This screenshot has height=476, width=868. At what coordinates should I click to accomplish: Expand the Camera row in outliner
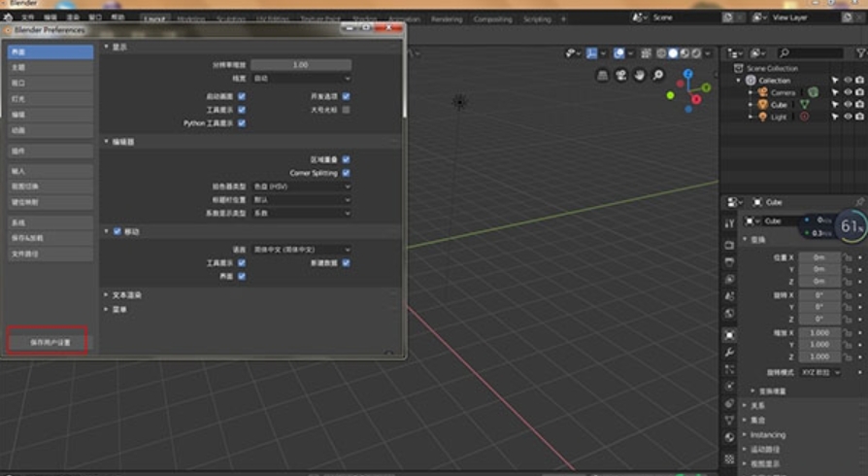pyautogui.click(x=751, y=92)
